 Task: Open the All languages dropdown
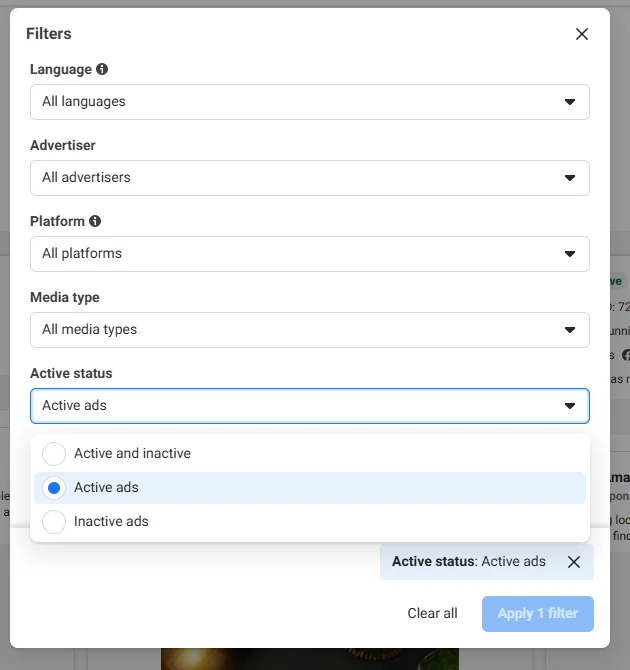(x=310, y=102)
